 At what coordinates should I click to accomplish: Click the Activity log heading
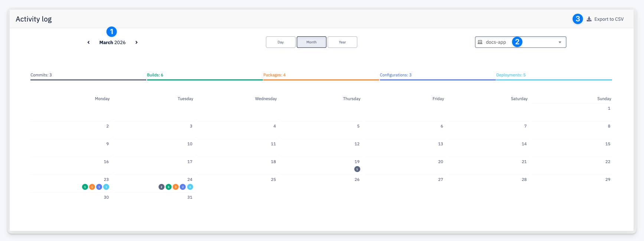click(34, 19)
